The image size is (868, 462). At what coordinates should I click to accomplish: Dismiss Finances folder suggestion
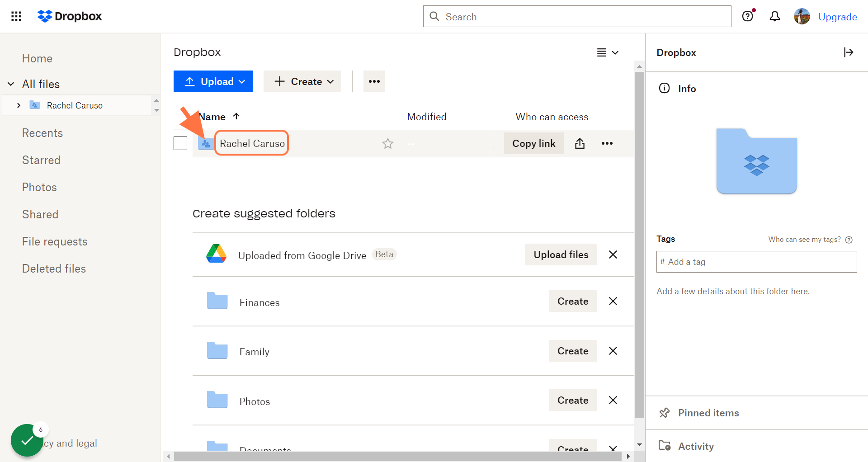coord(613,301)
